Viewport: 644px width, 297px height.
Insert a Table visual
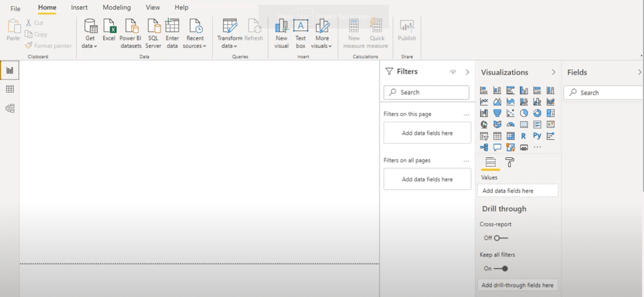coord(497,136)
